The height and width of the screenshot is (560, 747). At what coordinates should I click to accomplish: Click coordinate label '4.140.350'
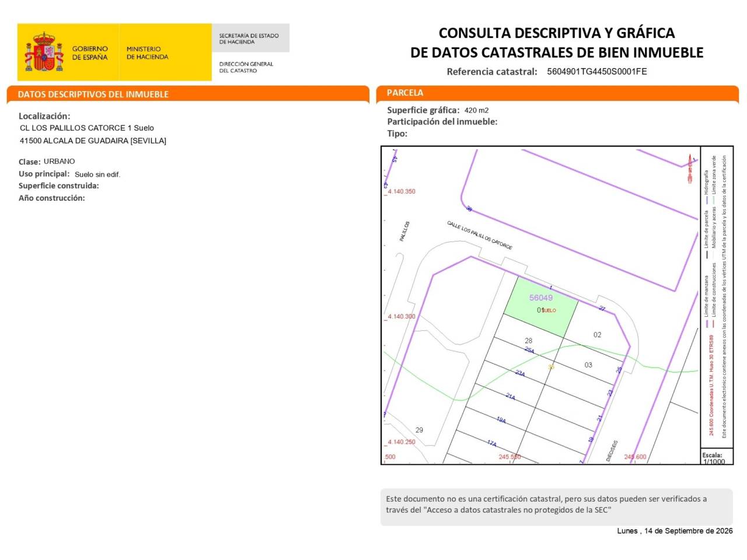(402, 191)
